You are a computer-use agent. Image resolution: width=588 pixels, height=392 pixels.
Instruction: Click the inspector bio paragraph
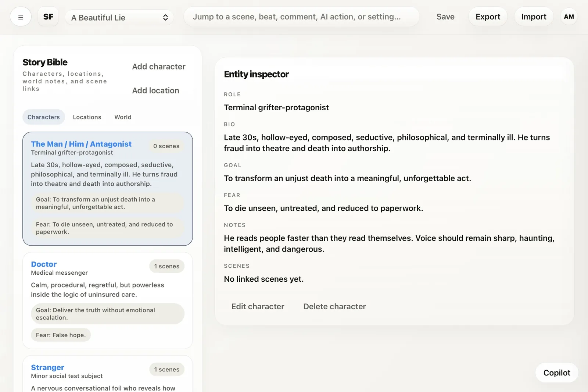click(x=387, y=143)
